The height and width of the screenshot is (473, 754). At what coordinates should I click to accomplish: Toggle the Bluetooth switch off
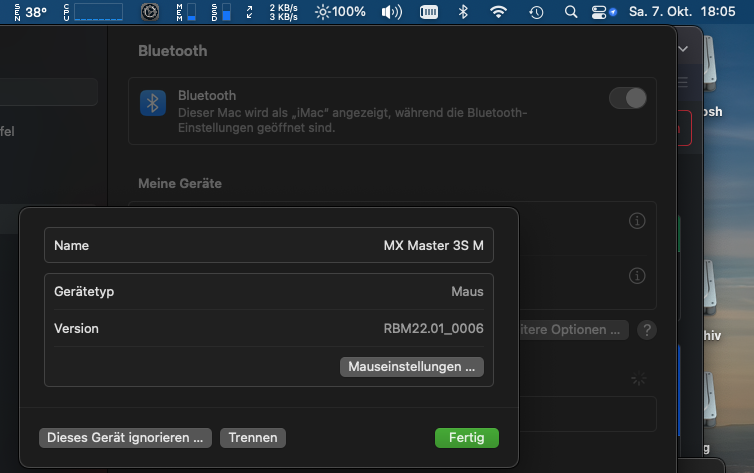click(x=628, y=99)
